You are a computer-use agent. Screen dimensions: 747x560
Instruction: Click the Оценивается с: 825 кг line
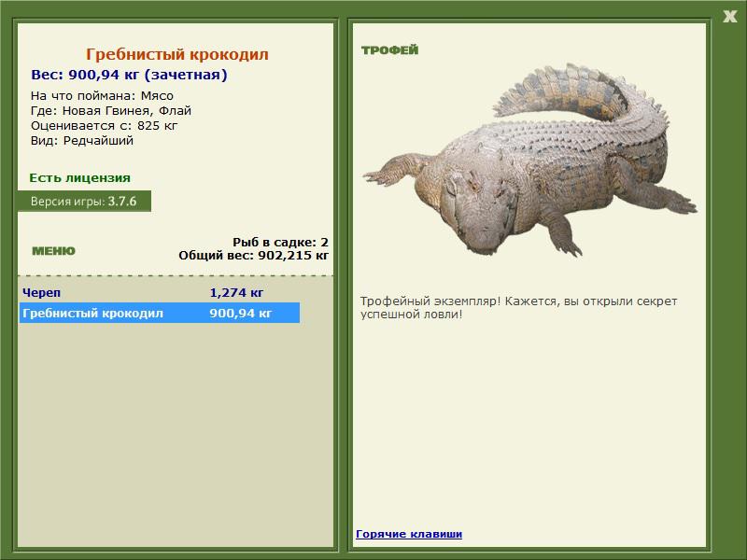pyautogui.click(x=104, y=126)
